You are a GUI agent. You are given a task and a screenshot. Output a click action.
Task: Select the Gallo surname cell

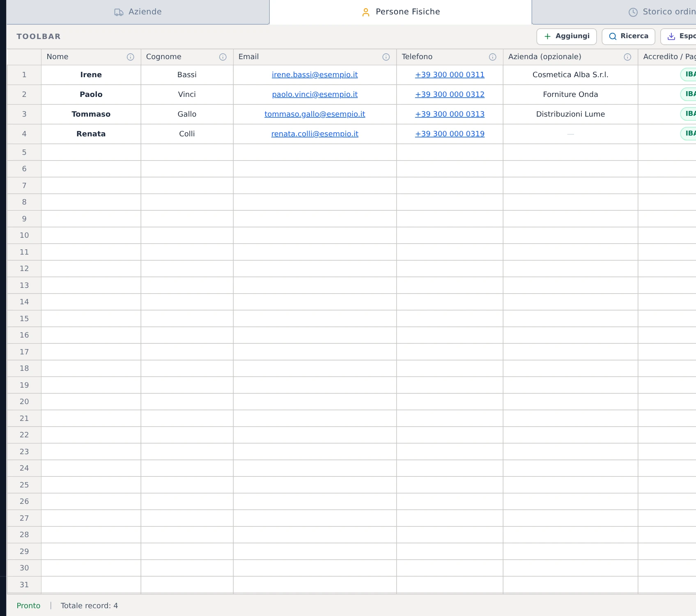click(x=187, y=114)
